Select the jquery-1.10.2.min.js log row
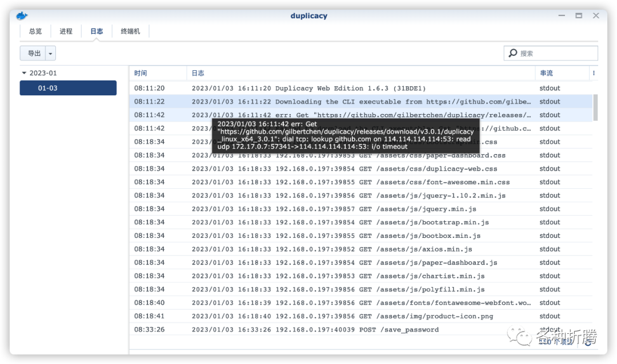Image resolution: width=617 pixels, height=364 pixels. pyautogui.click(x=361, y=195)
